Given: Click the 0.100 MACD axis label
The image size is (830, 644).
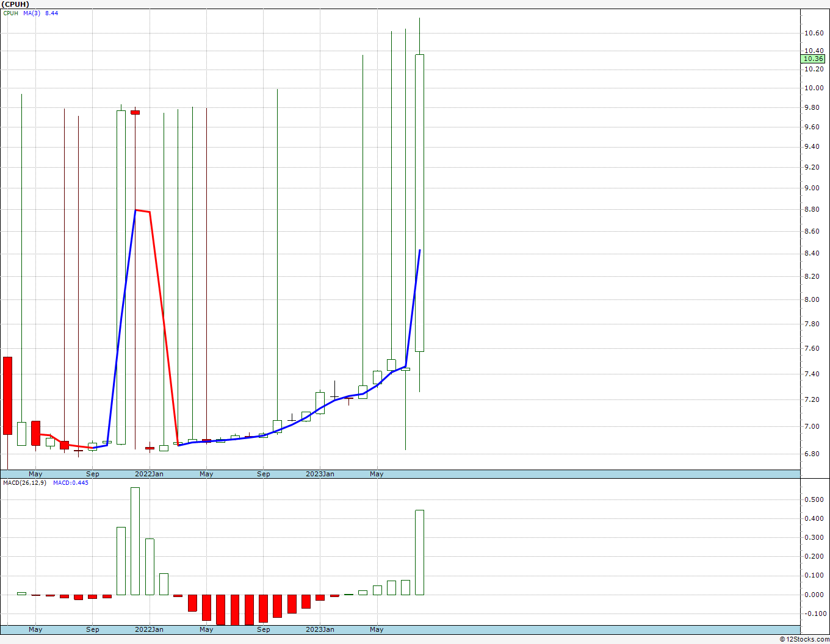Looking at the screenshot, I should click(x=814, y=576).
